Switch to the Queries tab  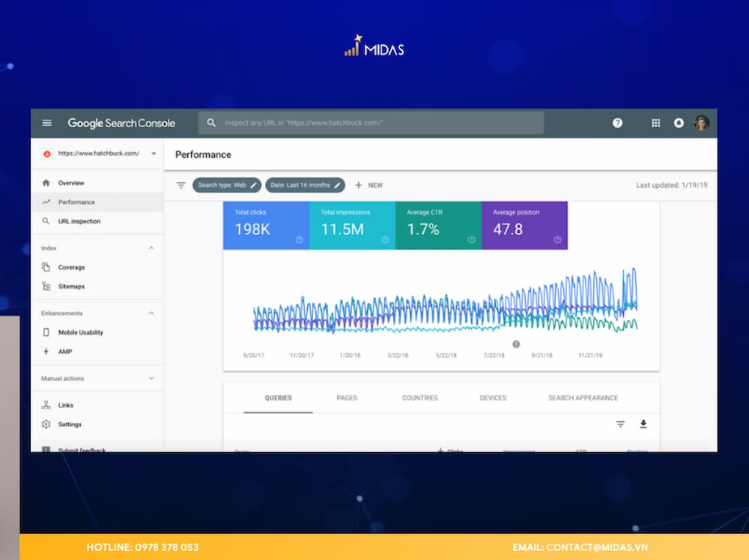278,398
